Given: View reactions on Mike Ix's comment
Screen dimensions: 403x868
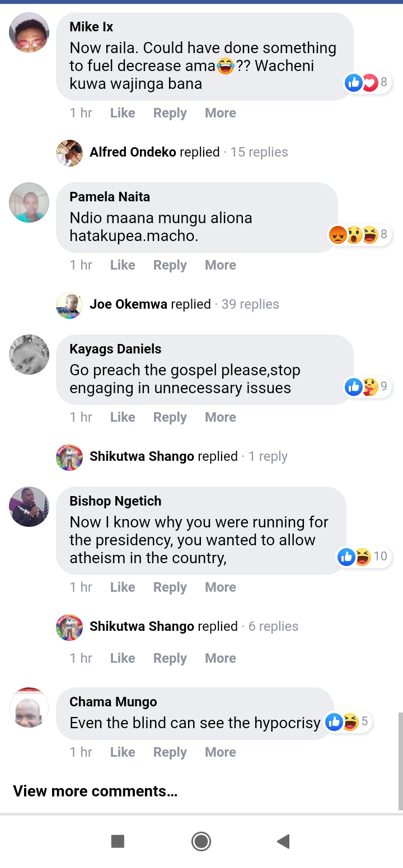Looking at the screenshot, I should coord(367,83).
